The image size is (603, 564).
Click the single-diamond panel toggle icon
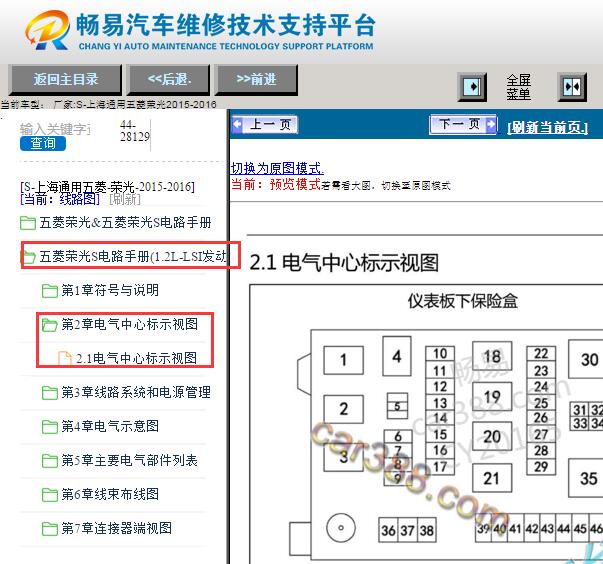(472, 87)
